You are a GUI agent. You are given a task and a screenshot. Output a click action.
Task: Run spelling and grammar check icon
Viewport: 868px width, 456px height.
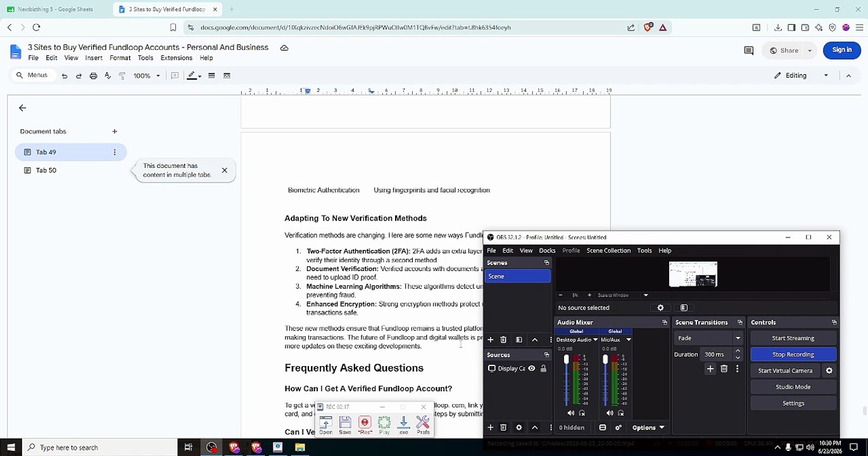pos(108,76)
